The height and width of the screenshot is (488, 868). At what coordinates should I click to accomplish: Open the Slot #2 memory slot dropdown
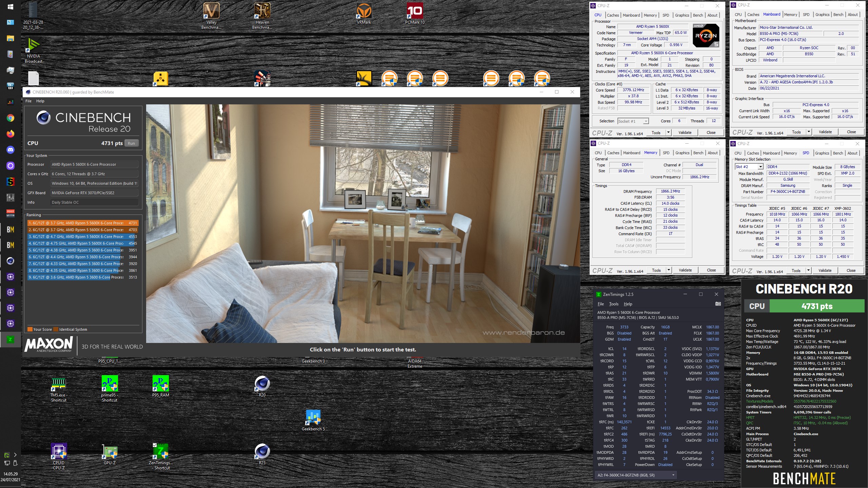point(749,167)
